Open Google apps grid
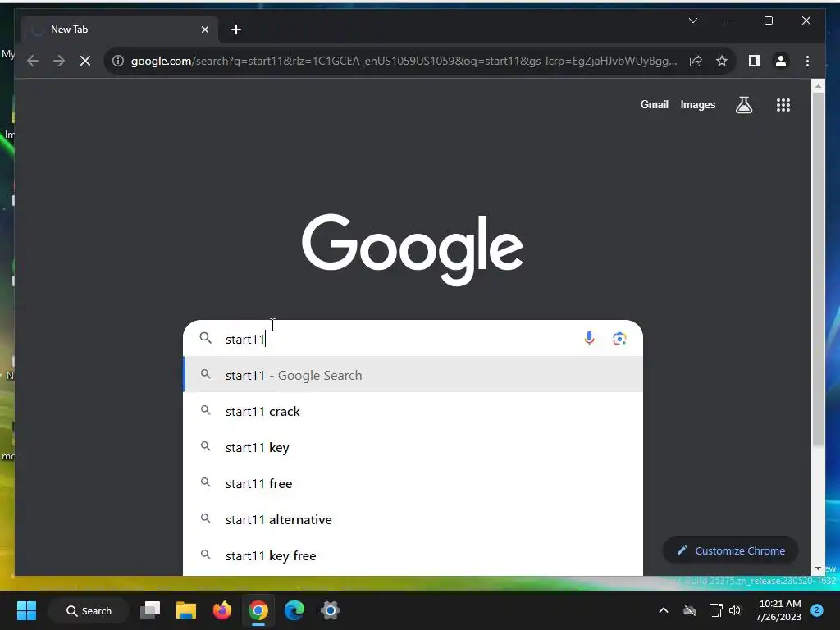The image size is (840, 630). (x=783, y=104)
